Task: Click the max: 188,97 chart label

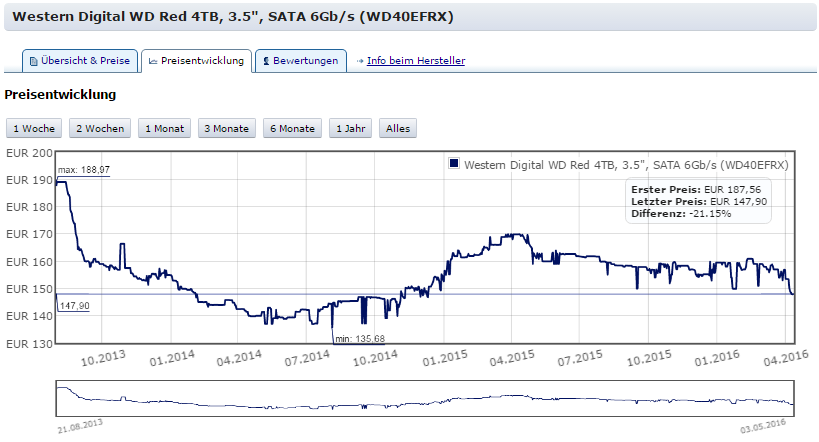Action: 84,170
